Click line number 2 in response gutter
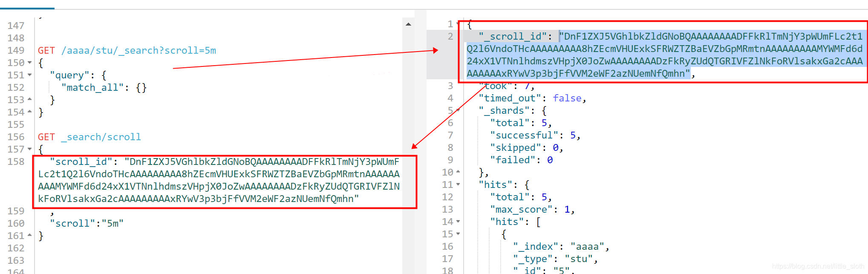The width and height of the screenshot is (868, 274). coord(450,36)
